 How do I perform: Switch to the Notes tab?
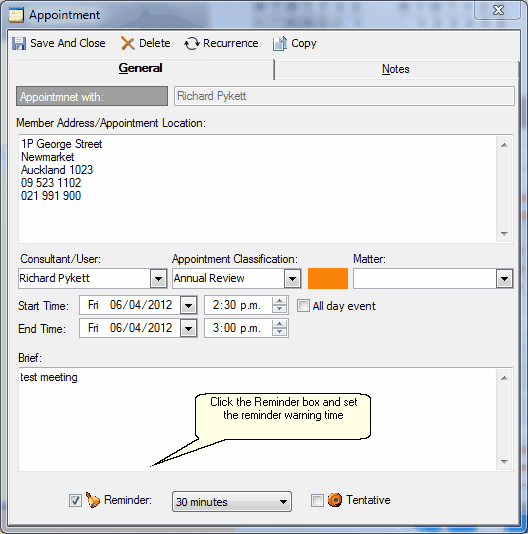tap(396, 69)
